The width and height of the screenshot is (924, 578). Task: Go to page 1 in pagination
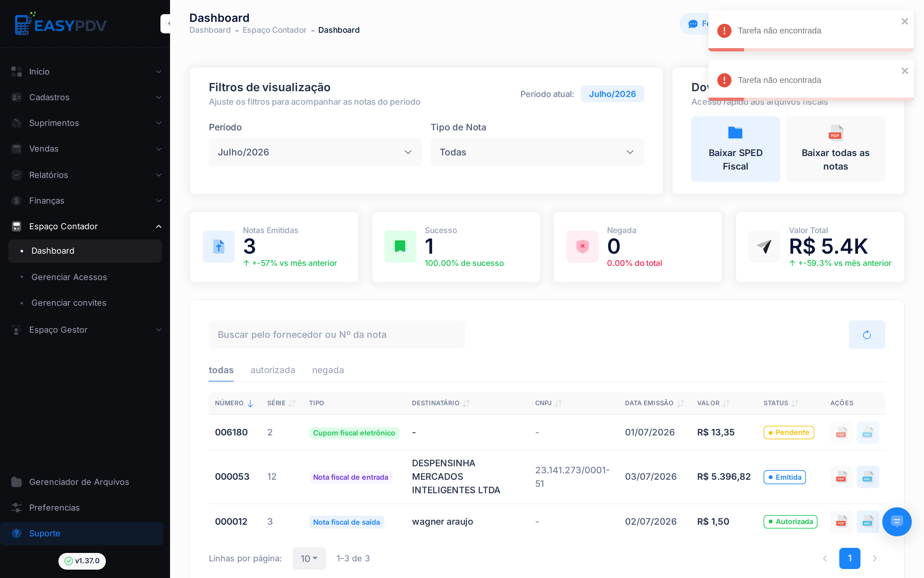[850, 558]
